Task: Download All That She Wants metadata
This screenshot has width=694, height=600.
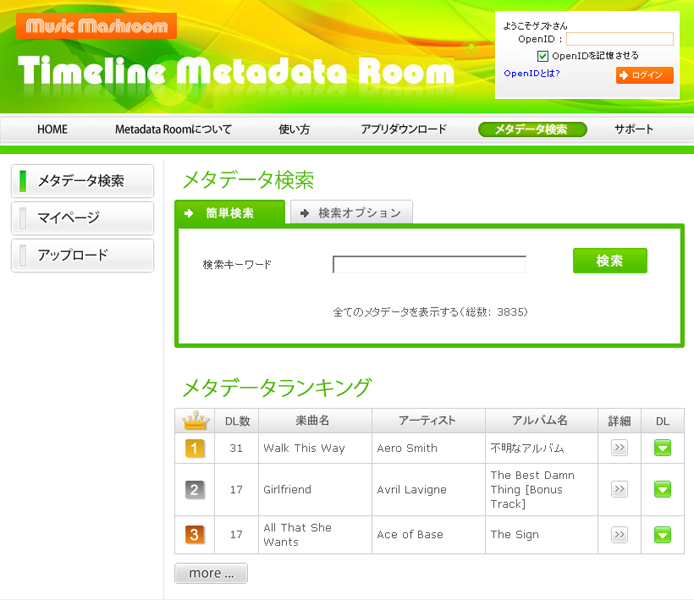Action: pos(662,535)
